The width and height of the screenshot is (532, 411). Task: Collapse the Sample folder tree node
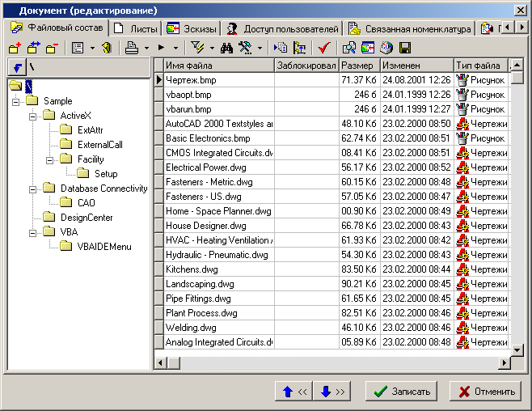(x=15, y=102)
